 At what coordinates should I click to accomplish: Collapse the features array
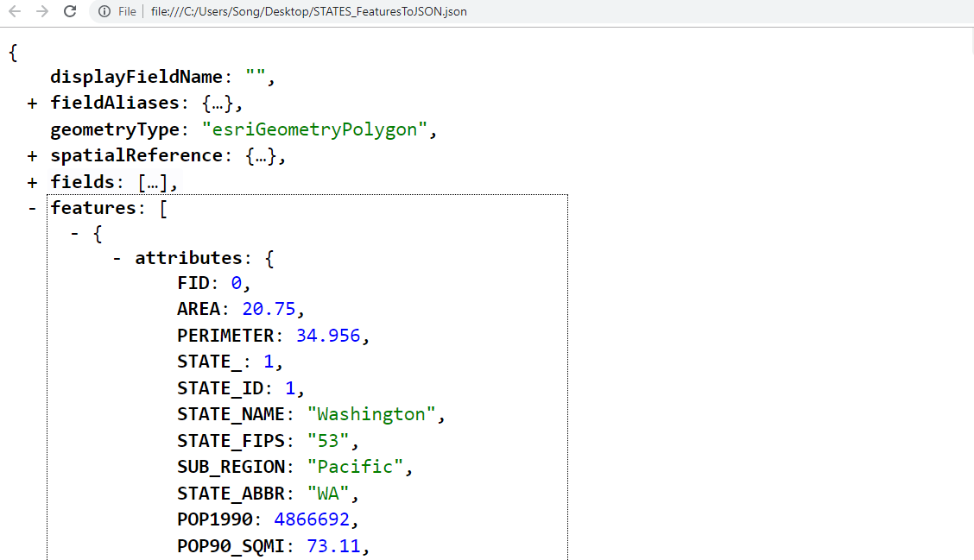pyautogui.click(x=32, y=207)
